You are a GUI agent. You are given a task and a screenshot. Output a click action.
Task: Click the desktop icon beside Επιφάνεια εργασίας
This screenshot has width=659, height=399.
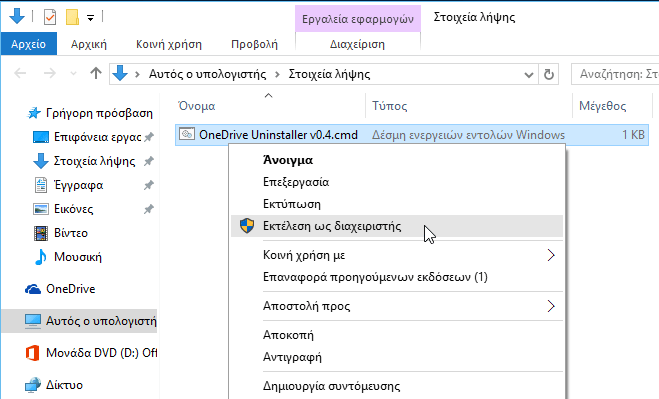pyautogui.click(x=41, y=137)
